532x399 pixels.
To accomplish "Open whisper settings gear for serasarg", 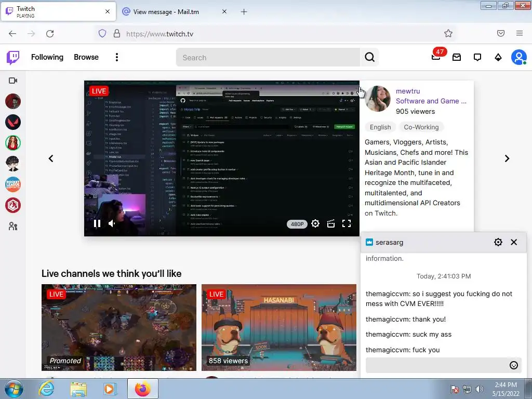I will point(498,242).
